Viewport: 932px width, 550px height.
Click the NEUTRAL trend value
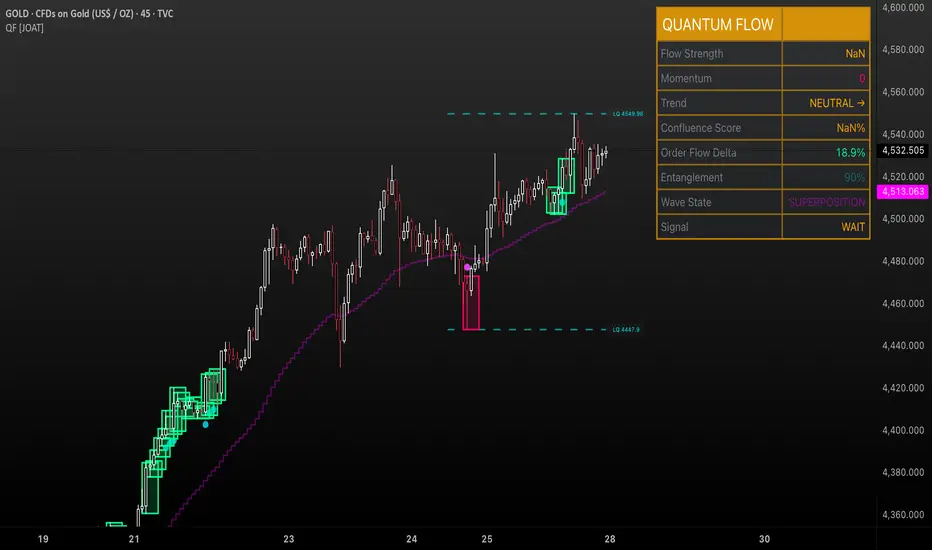coord(837,103)
